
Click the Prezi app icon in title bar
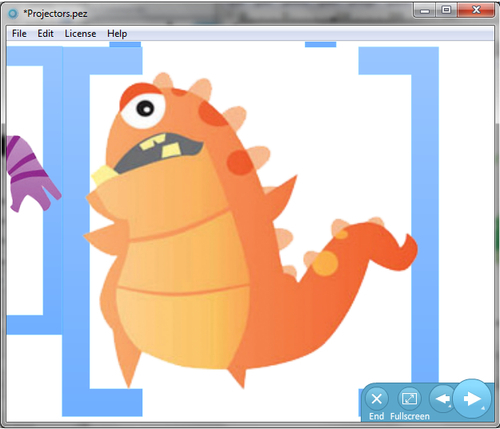(x=13, y=14)
